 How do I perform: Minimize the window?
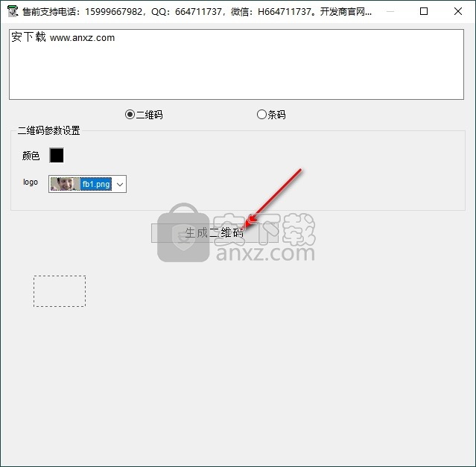click(390, 11)
